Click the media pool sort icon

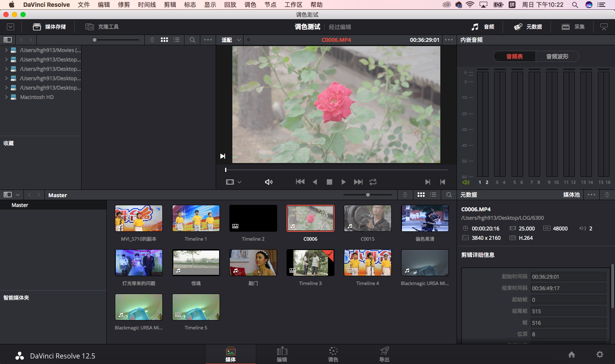pyautogui.click(x=405, y=195)
